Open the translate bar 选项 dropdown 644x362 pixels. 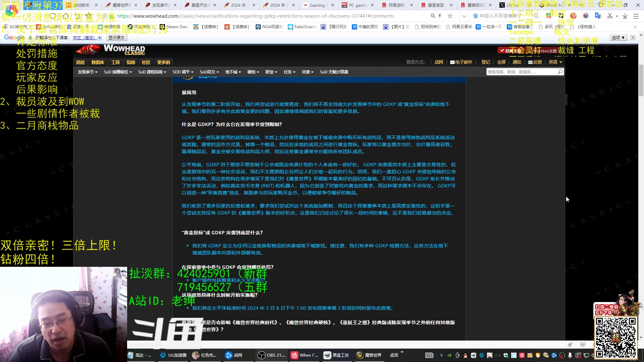[618, 38]
